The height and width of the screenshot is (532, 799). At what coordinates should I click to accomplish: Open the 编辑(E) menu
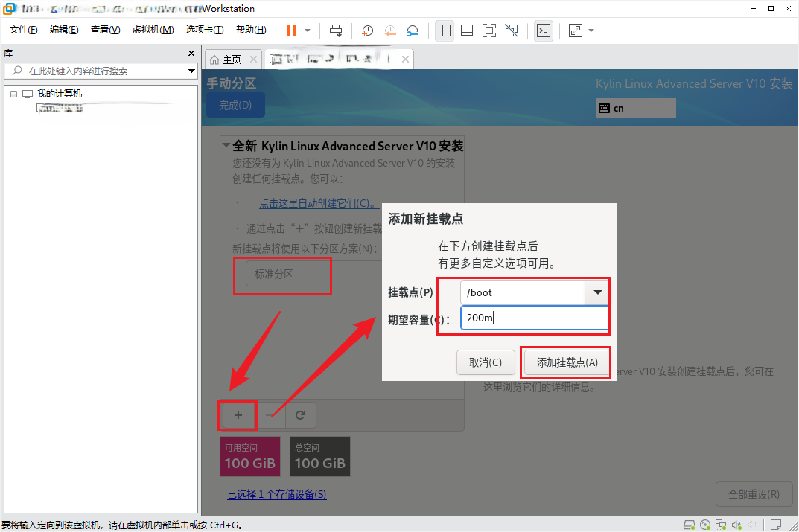64,30
